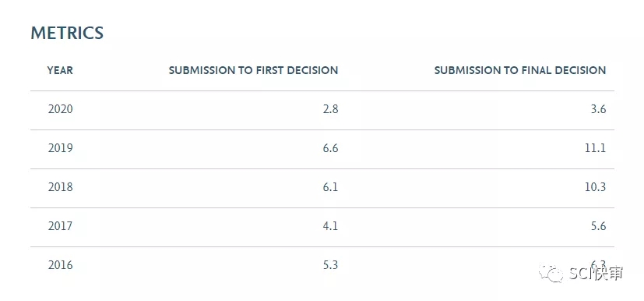Click the 2.8 first decision value
This screenshot has height=301, width=644.
330,109
